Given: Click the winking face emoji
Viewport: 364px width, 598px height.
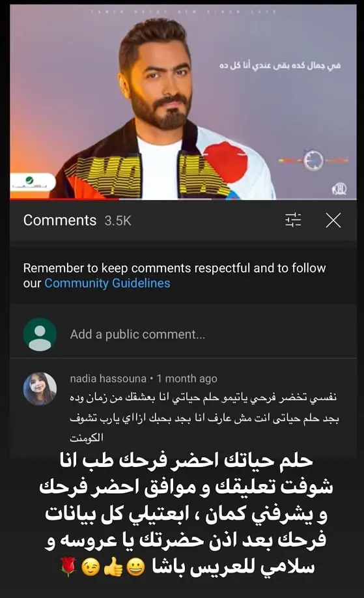Looking at the screenshot, I should (x=91, y=567).
